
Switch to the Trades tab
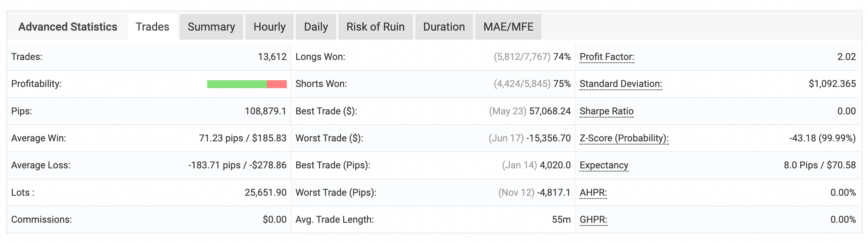click(x=152, y=27)
